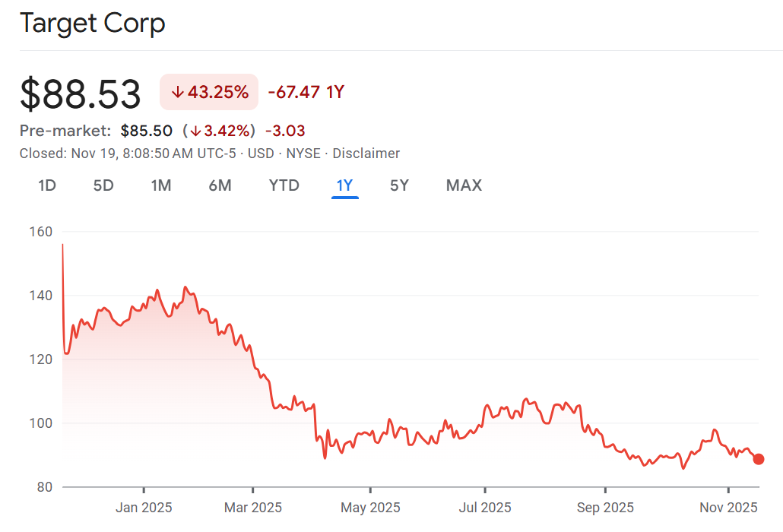Image resolution: width=783 pixels, height=532 pixels.
Task: Click the active 1Y range tab
Action: click(344, 185)
